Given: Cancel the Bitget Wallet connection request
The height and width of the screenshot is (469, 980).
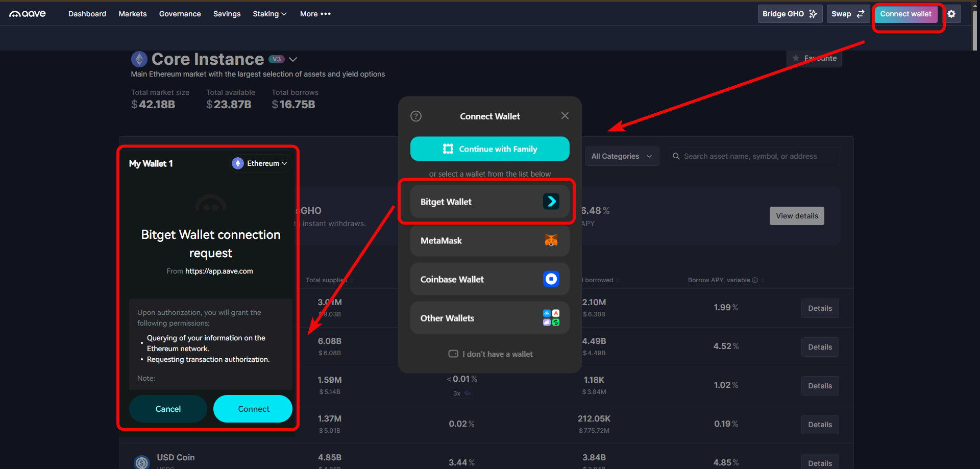Looking at the screenshot, I should point(168,409).
